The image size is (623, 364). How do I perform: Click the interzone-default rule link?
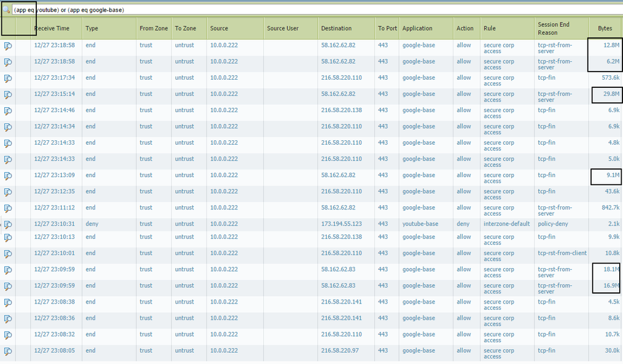(506, 224)
